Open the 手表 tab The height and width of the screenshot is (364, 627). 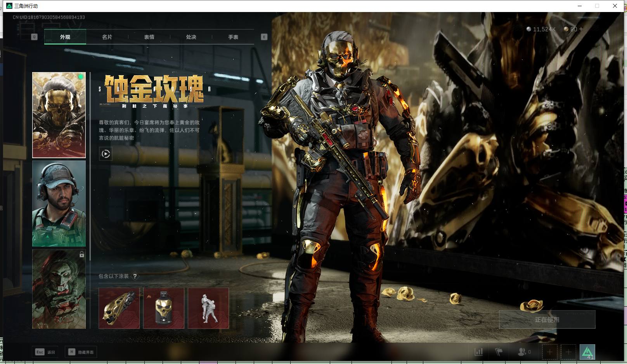[x=233, y=37]
